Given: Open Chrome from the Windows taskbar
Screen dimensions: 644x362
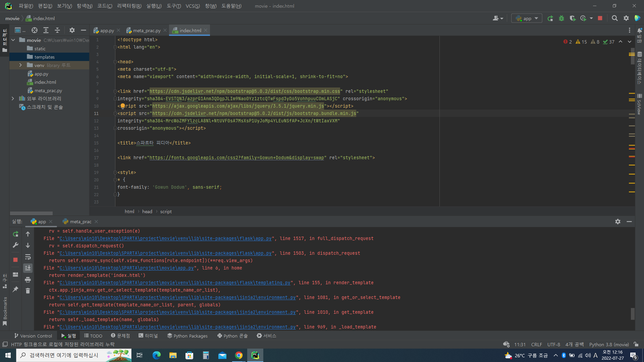Looking at the screenshot, I should coord(239,355).
